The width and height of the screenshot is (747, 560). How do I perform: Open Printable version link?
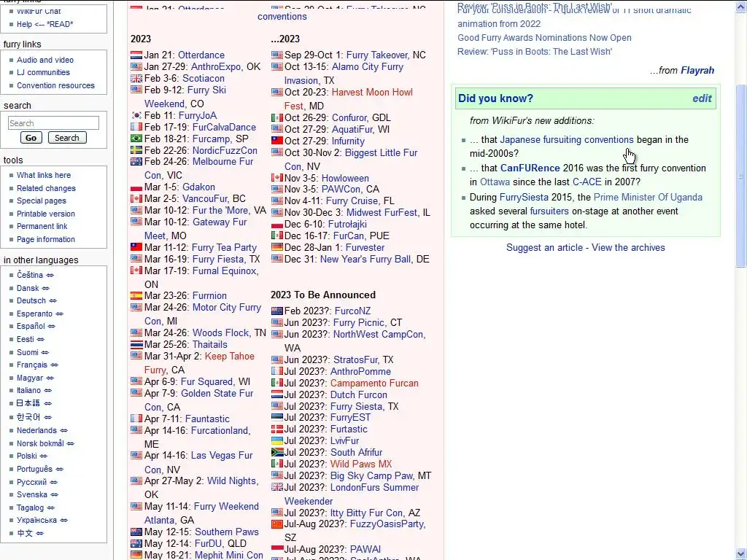point(46,214)
